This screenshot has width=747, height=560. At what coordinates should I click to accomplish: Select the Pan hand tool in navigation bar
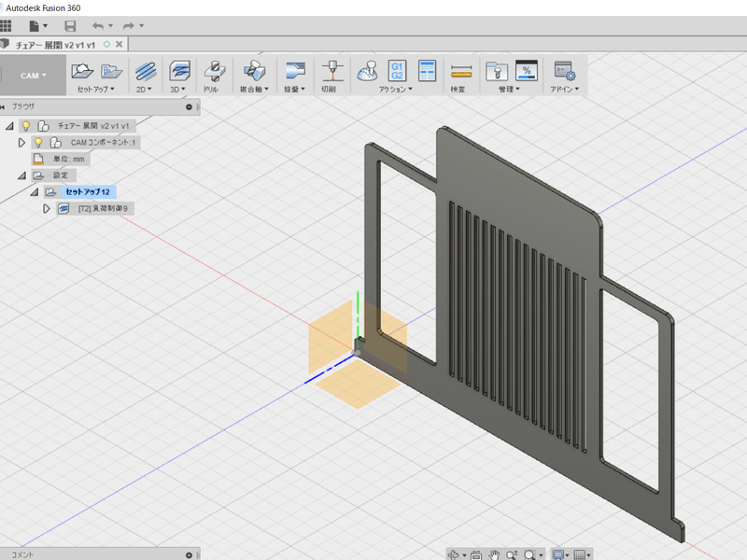coord(495,554)
